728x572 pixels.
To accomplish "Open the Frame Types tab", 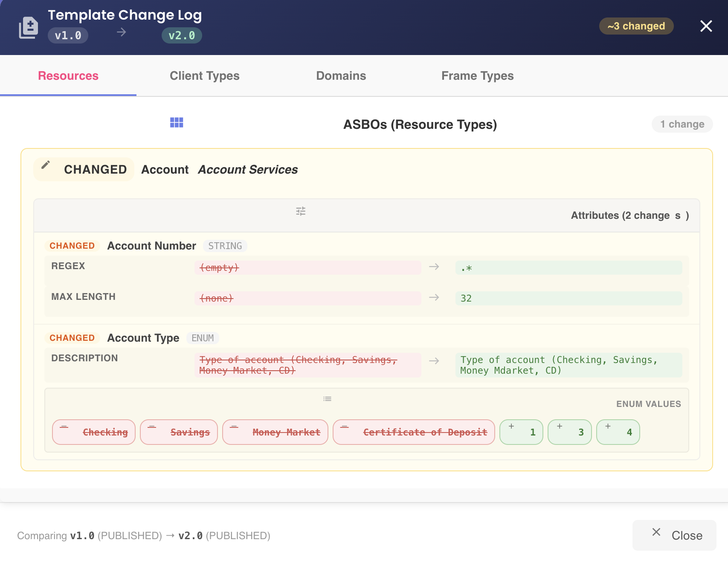I will [478, 76].
